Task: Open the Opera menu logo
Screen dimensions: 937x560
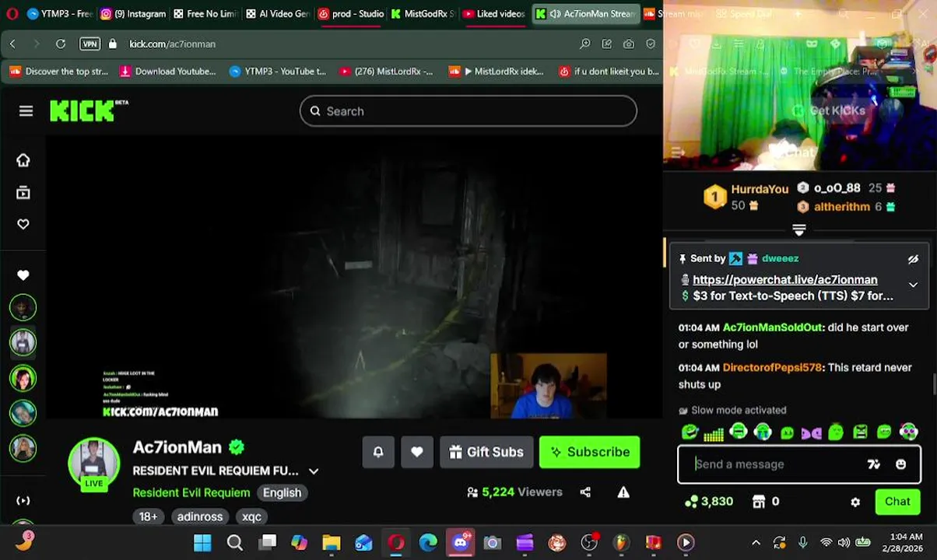Action: coord(10,13)
